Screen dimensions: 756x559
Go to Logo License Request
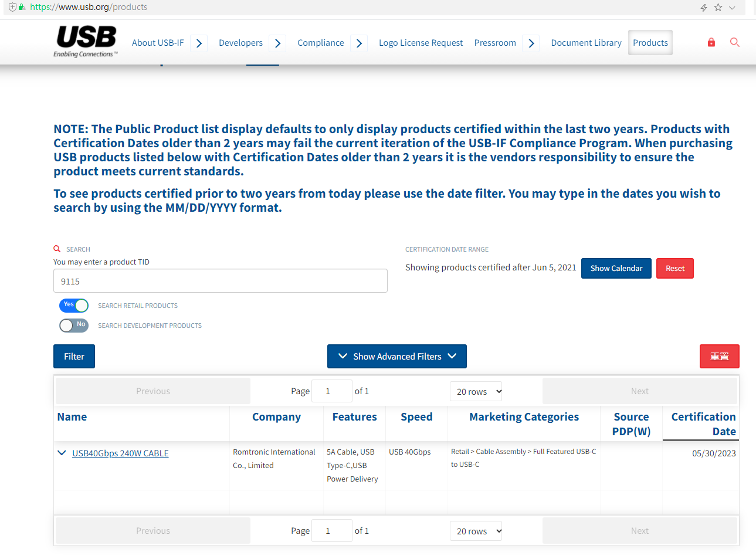point(421,43)
